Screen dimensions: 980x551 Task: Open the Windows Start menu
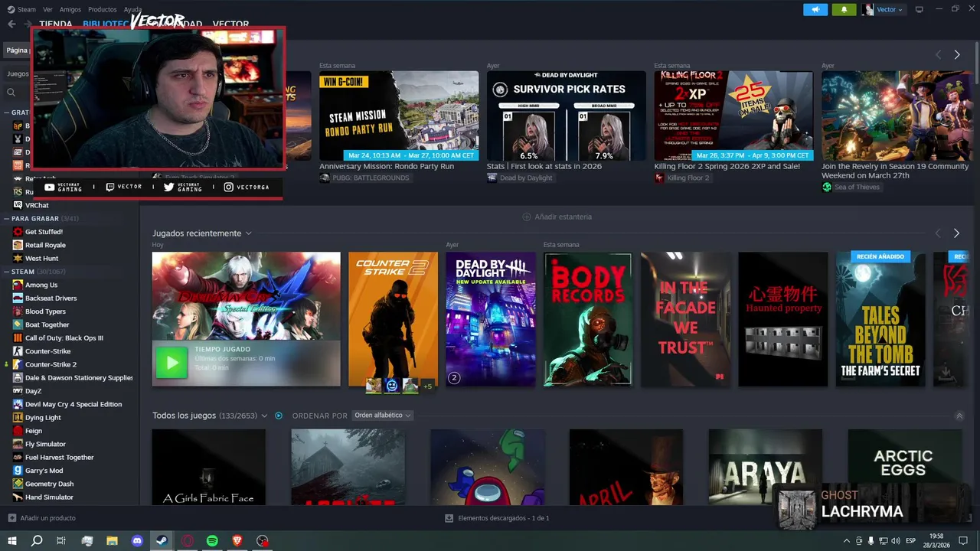tap(11, 540)
